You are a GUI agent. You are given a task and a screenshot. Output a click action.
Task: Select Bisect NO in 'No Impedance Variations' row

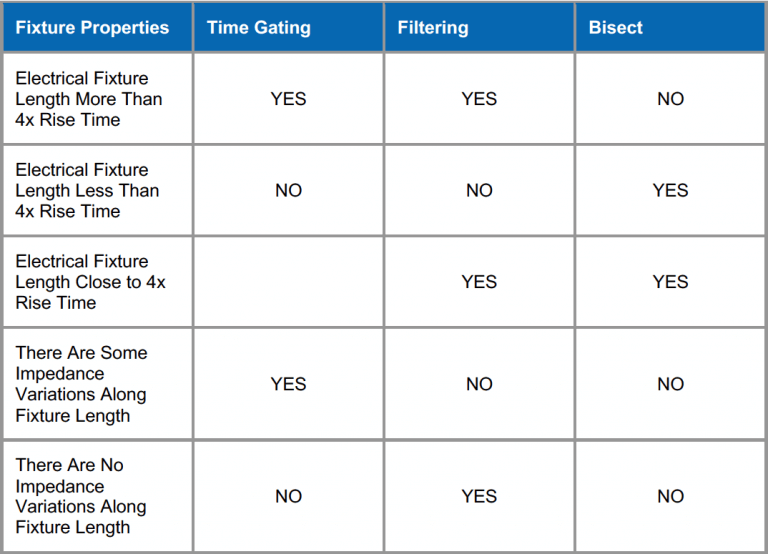point(670,496)
